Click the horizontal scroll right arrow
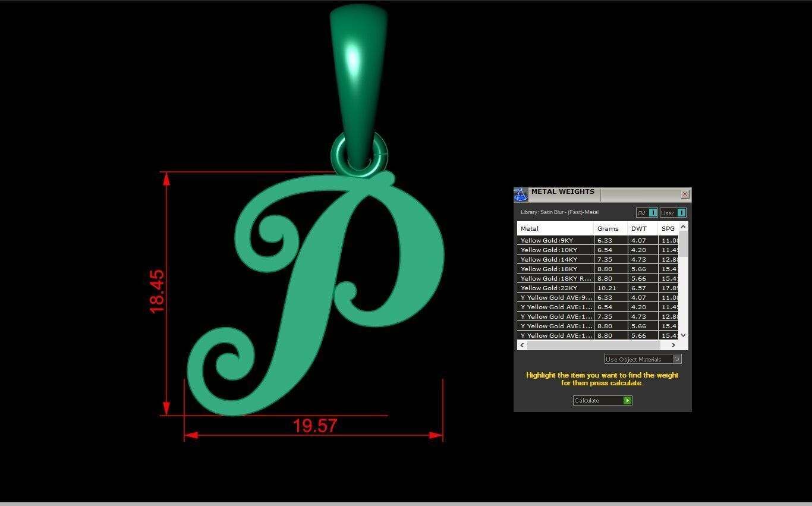Screen dimensions: 812x506 (673, 345)
